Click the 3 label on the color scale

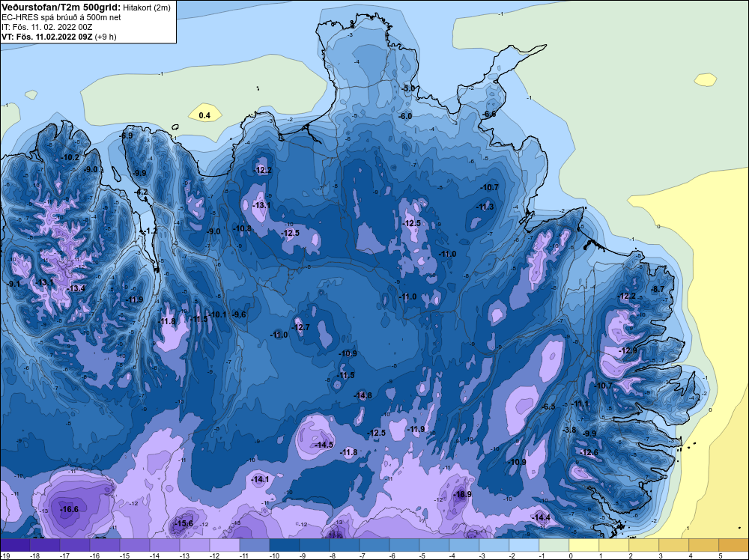point(661,556)
